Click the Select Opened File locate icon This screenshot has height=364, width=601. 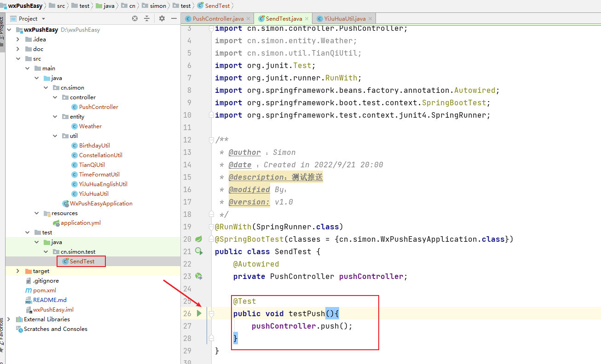point(135,18)
